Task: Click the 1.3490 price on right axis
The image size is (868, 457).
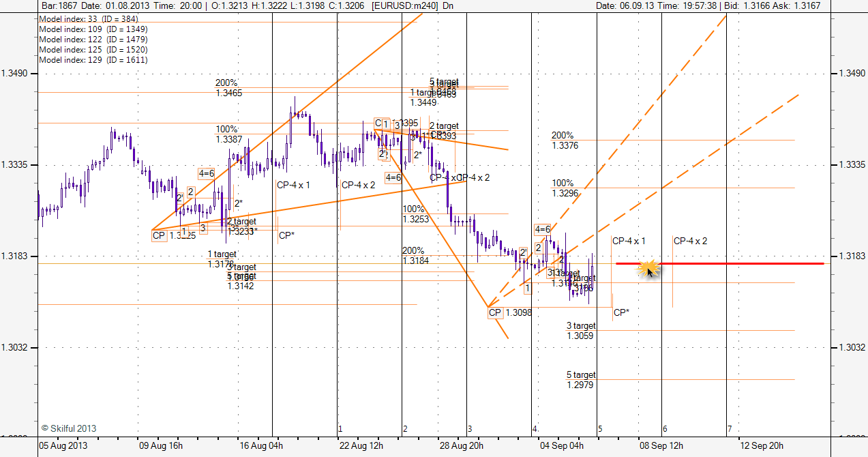Action: click(x=850, y=74)
